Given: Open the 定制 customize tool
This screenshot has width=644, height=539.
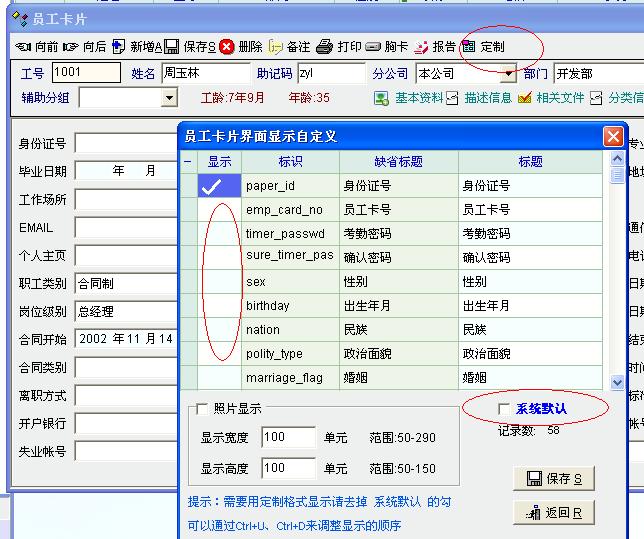Looking at the screenshot, I should (469, 47).
